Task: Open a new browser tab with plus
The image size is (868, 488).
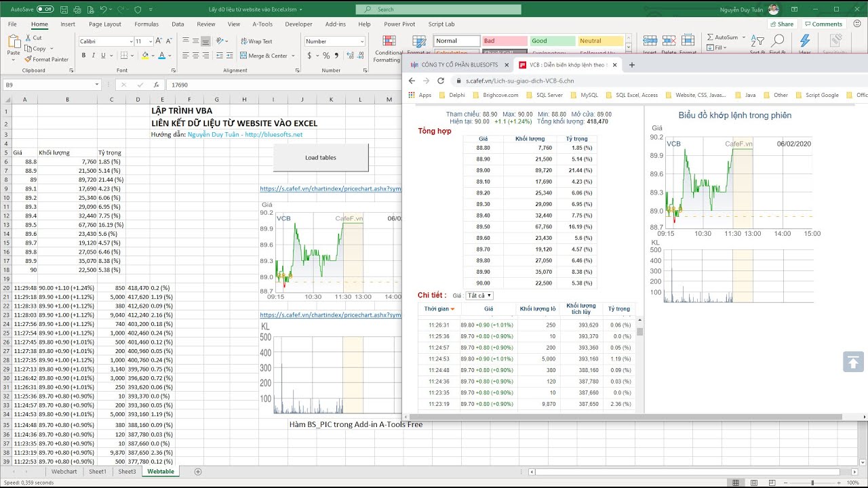Action: 632,65
